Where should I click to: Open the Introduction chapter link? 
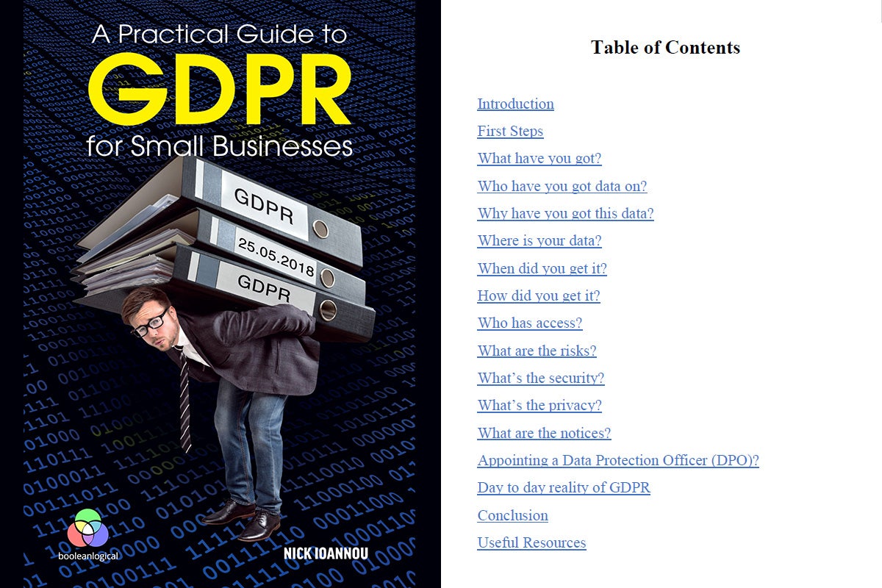515,104
